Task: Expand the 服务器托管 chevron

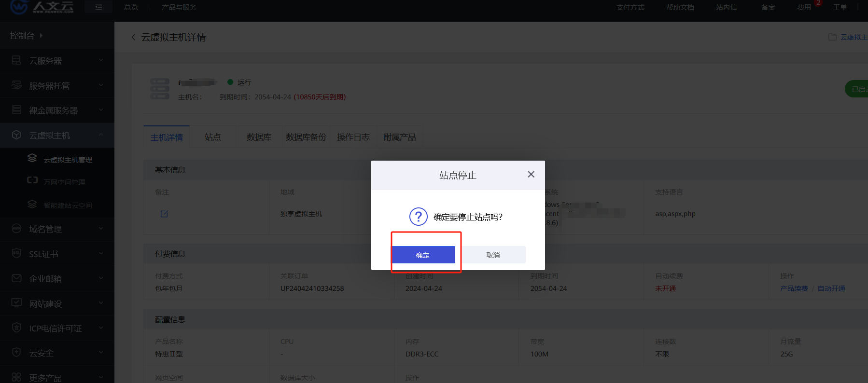Action: (101, 85)
